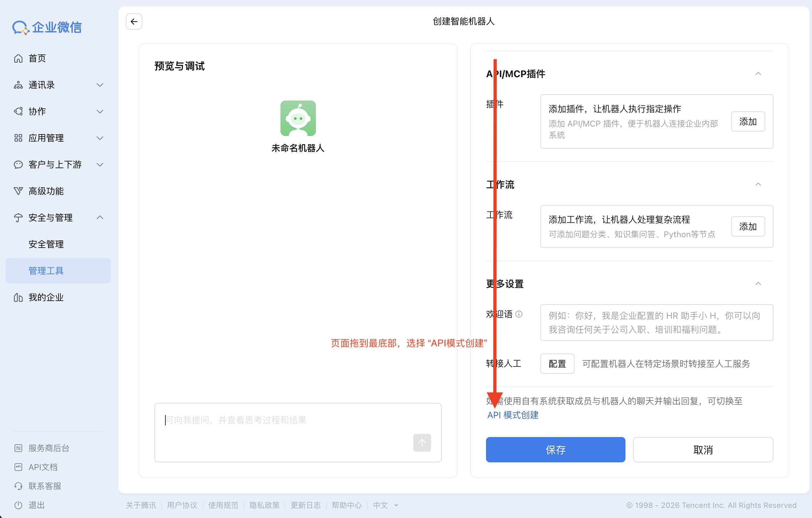Click the API文档 icon
Viewport: 812px width, 518px height.
tap(18, 467)
